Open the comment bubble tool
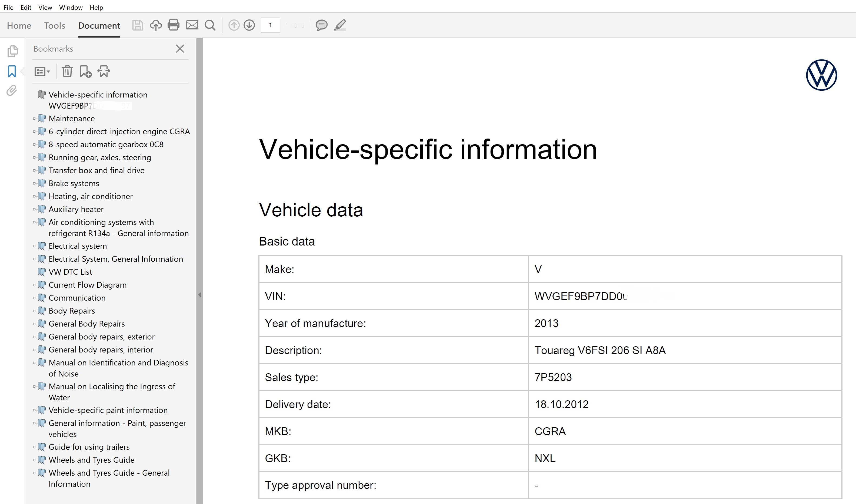Image resolution: width=856 pixels, height=504 pixels. pos(321,25)
